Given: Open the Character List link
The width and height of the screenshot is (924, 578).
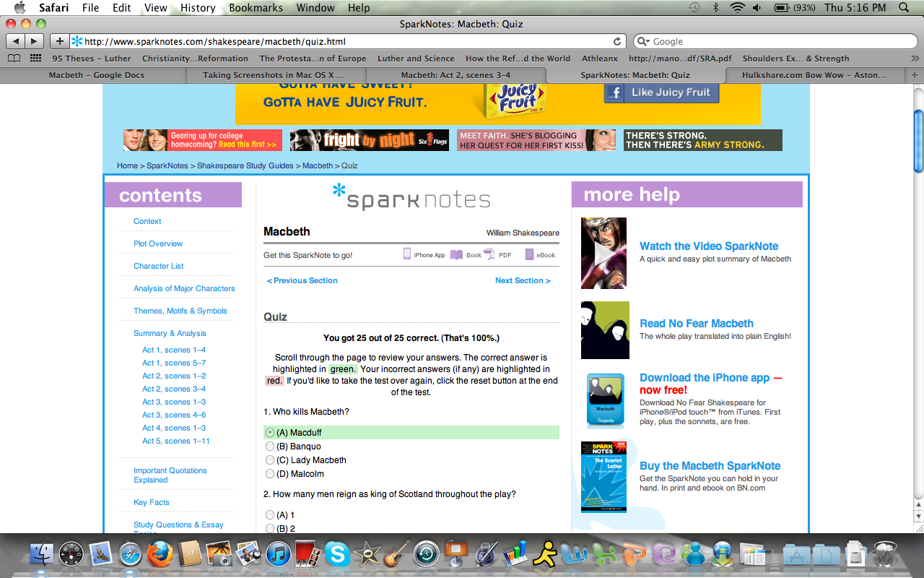Looking at the screenshot, I should [158, 266].
